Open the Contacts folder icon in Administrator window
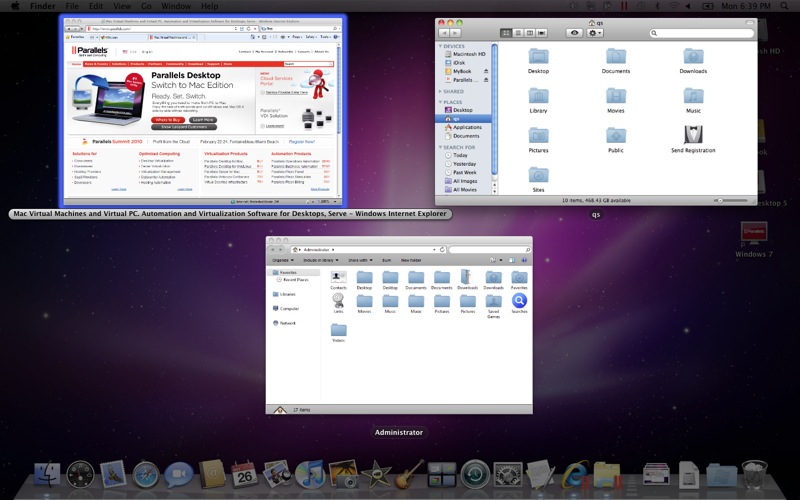The height and width of the screenshot is (500, 800). (x=338, y=277)
